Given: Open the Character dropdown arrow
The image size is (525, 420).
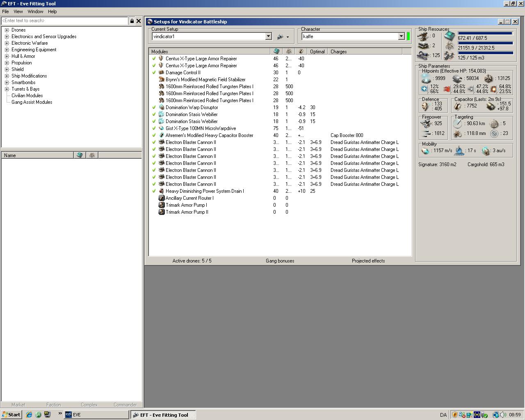Looking at the screenshot, I should (x=401, y=37).
